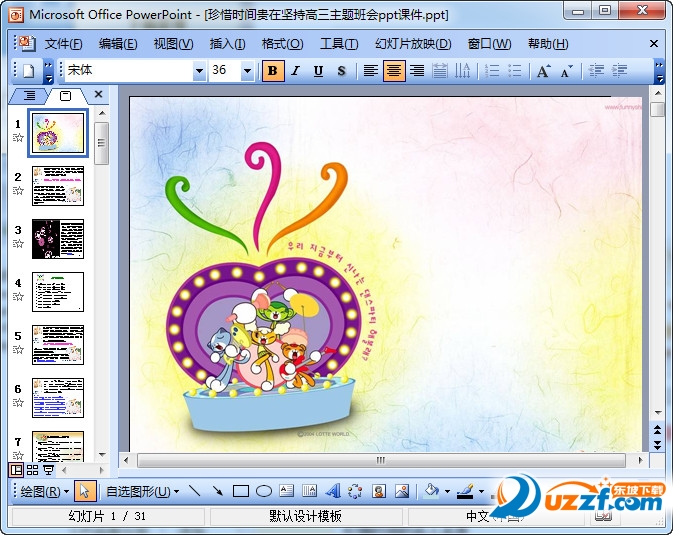The image size is (673, 535).
Task: Expand formatting toolbar options at right end
Action: [x=659, y=72]
